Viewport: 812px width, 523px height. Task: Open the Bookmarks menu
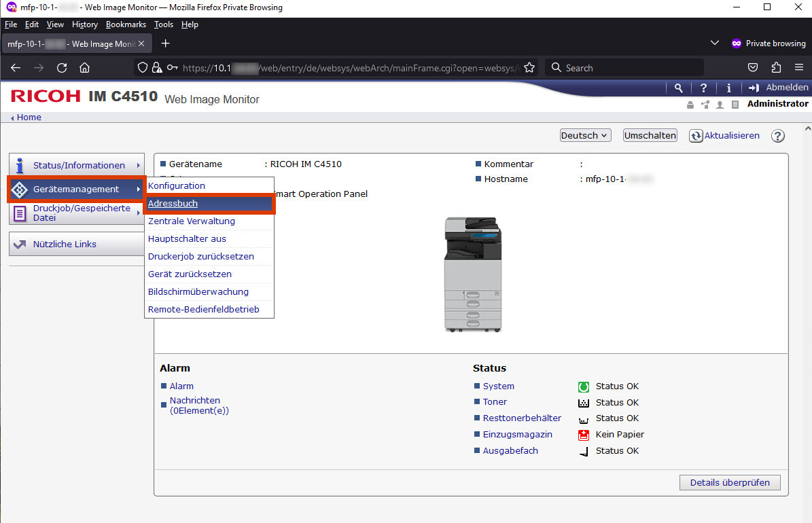[126, 24]
